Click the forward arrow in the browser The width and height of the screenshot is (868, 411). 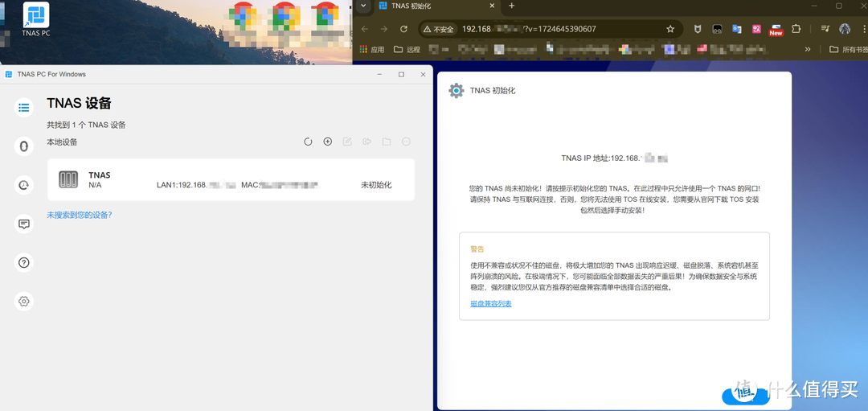(383, 29)
